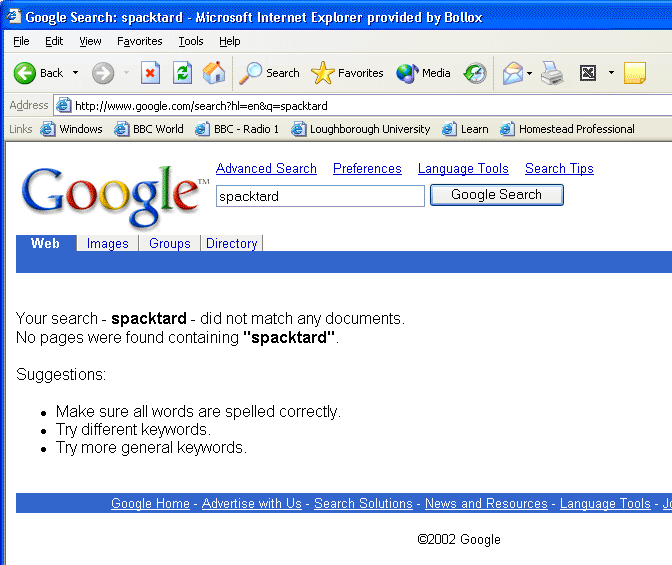Viewport: 672px width, 565px height.
Task: Switch to the Directory tab
Action: click(231, 243)
